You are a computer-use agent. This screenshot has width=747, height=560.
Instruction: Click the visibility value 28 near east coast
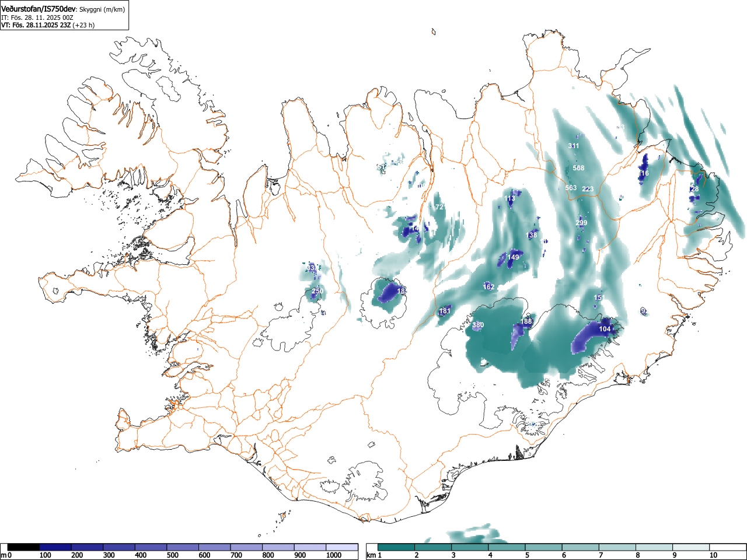[694, 189]
